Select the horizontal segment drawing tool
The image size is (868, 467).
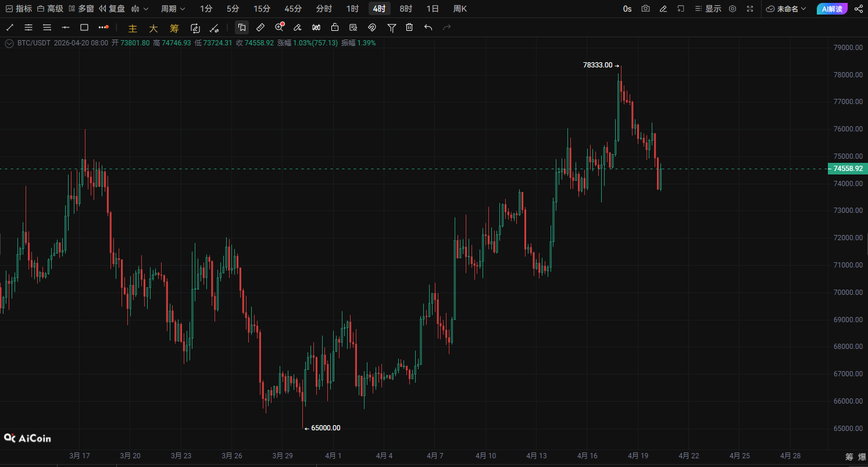tap(66, 27)
